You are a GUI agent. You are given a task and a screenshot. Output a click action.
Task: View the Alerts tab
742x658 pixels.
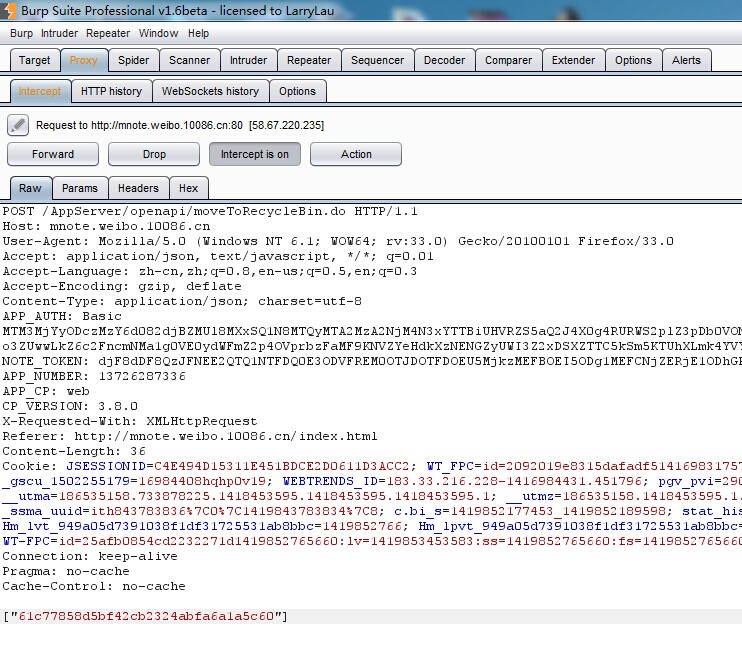click(x=687, y=61)
